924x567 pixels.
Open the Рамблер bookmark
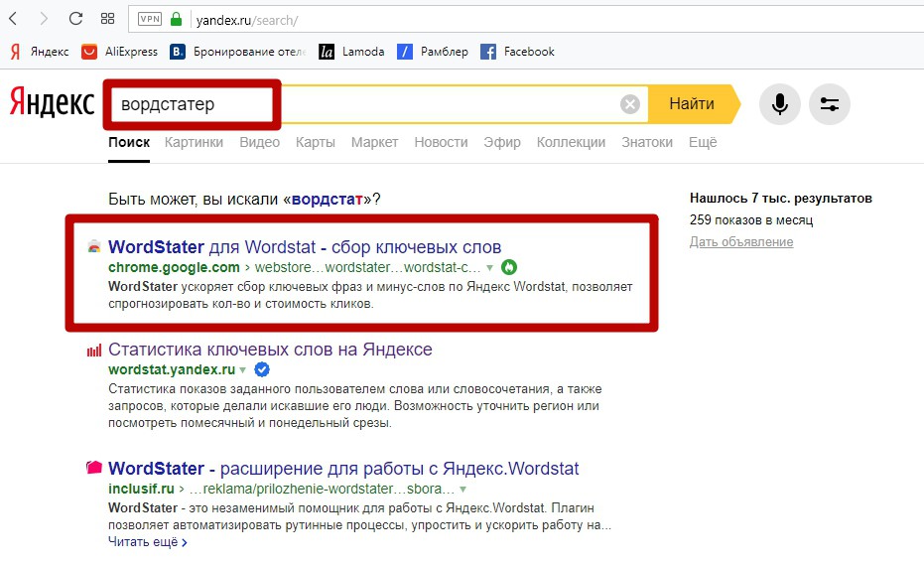(x=433, y=52)
